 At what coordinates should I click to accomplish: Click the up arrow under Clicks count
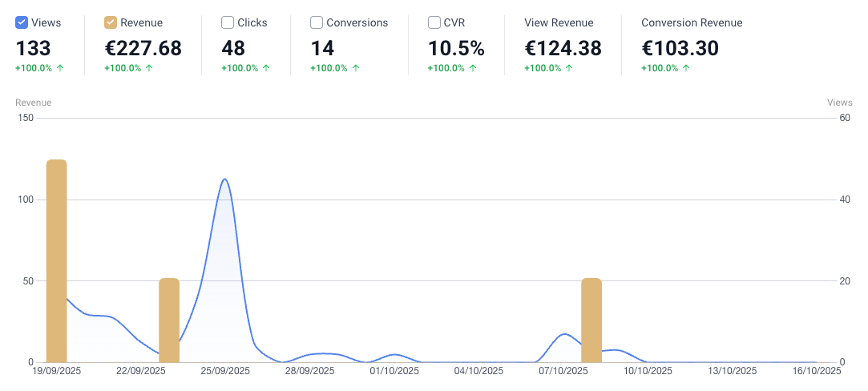[x=266, y=68]
